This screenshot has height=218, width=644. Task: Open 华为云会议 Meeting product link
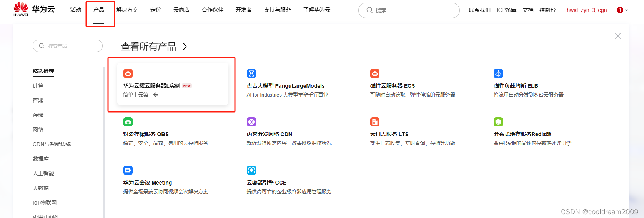pyautogui.click(x=148, y=183)
